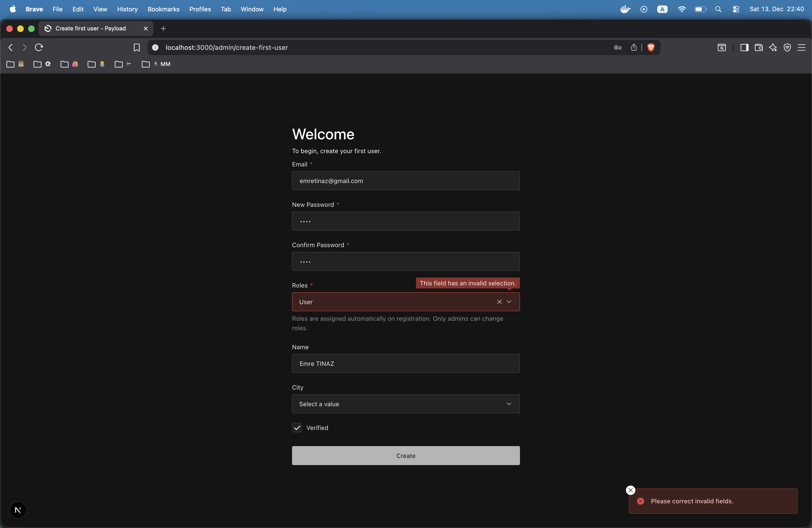Toggle the browser sidebar panel icon
812x528 pixels.
click(x=744, y=47)
